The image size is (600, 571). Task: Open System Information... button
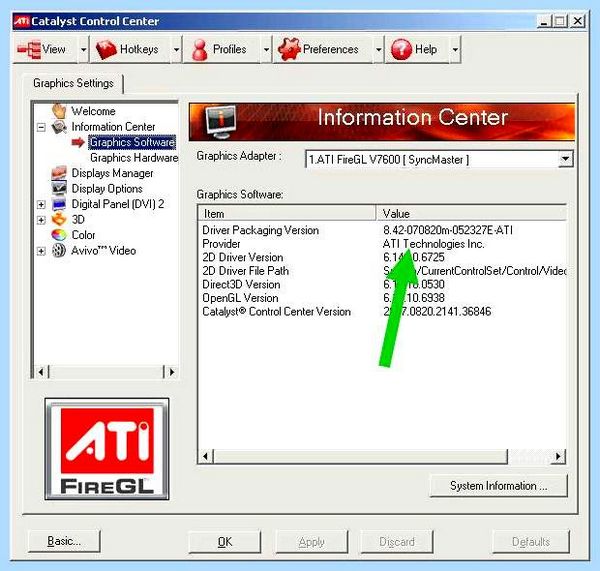pos(499,486)
